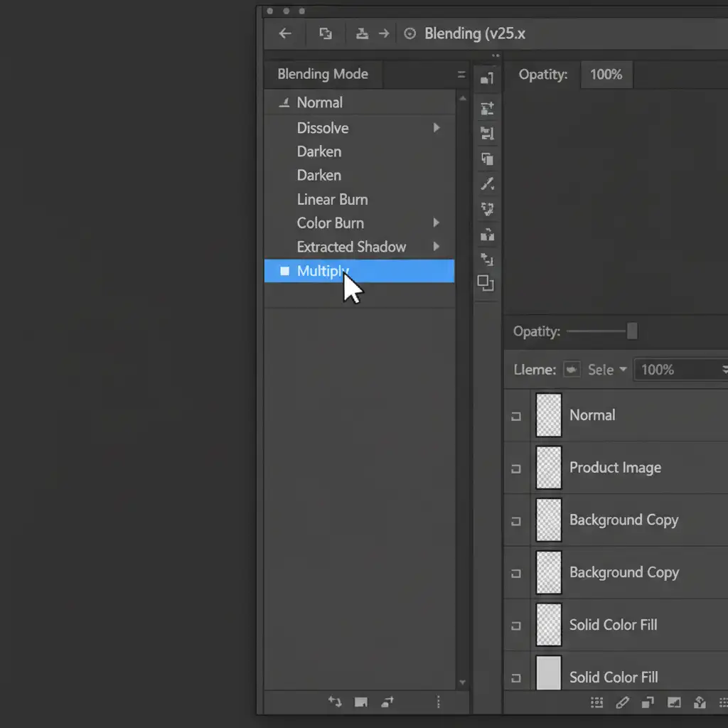Choose Linear Burn from the blending list
728x728 pixels.
(x=332, y=200)
